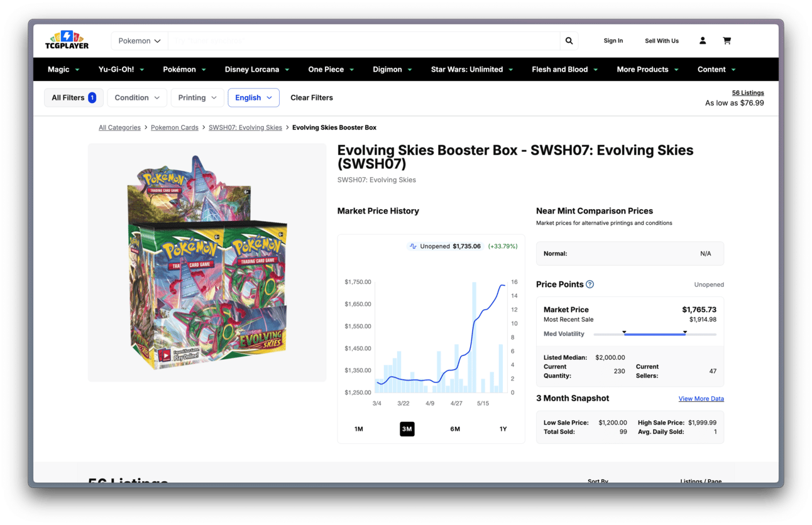Click the Med Volatility slider bar
Viewport: 812px width, 525px height.
[655, 334]
